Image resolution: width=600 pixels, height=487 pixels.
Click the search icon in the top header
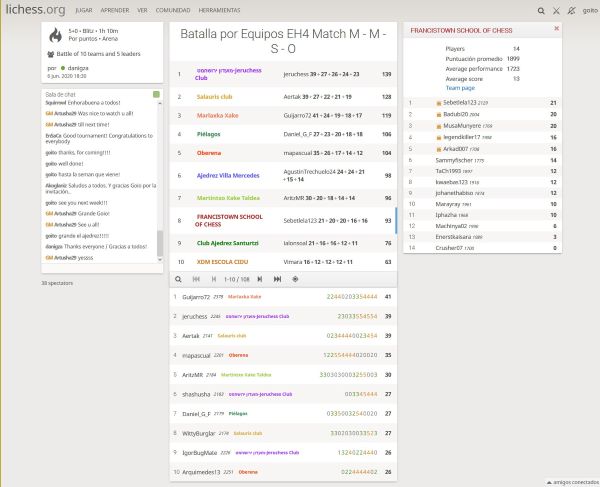[x=541, y=10]
